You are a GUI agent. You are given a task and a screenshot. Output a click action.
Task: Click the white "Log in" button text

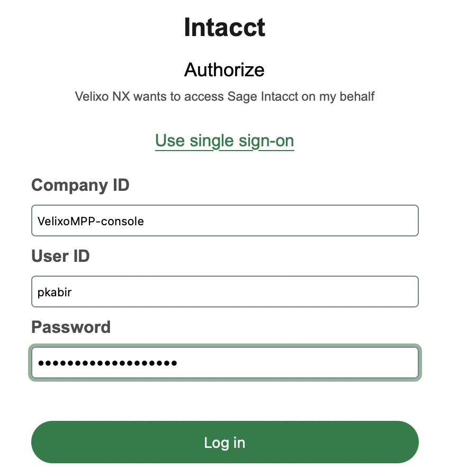coord(224,443)
